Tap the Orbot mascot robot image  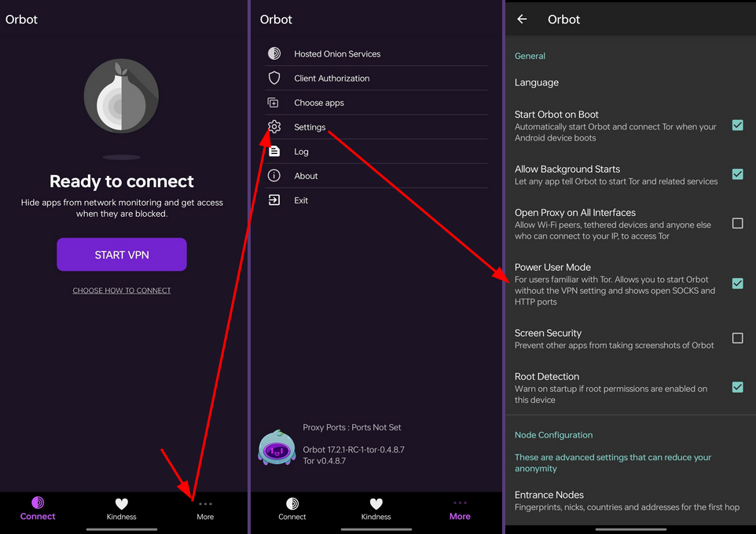click(x=277, y=448)
